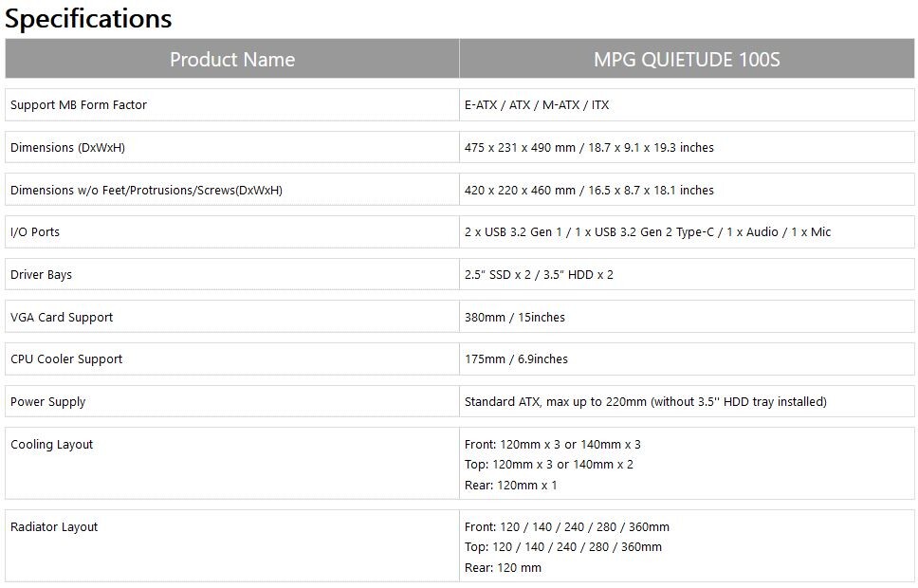918x588 pixels.
Task: Click the E-ATX / ATX / M-ATX / ITX value
Action: [537, 105]
